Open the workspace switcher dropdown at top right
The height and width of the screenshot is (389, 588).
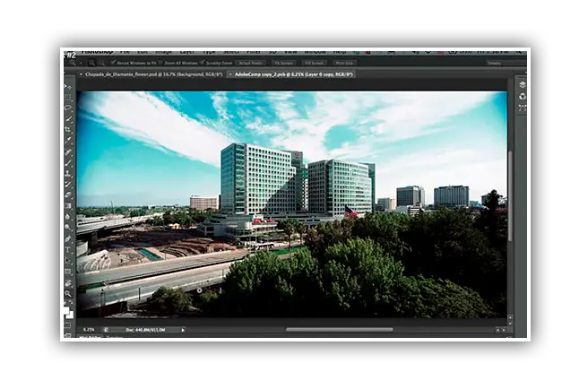[494, 63]
